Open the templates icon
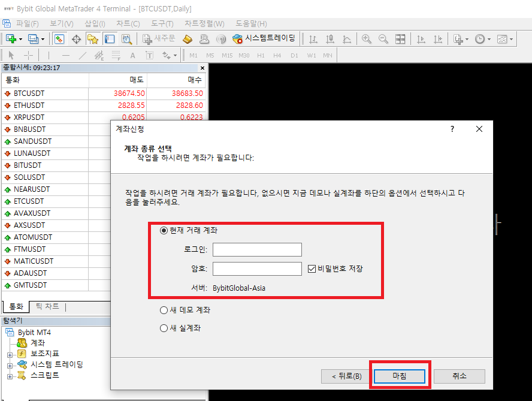Viewport: 532px width, 401px height. [x=502, y=39]
